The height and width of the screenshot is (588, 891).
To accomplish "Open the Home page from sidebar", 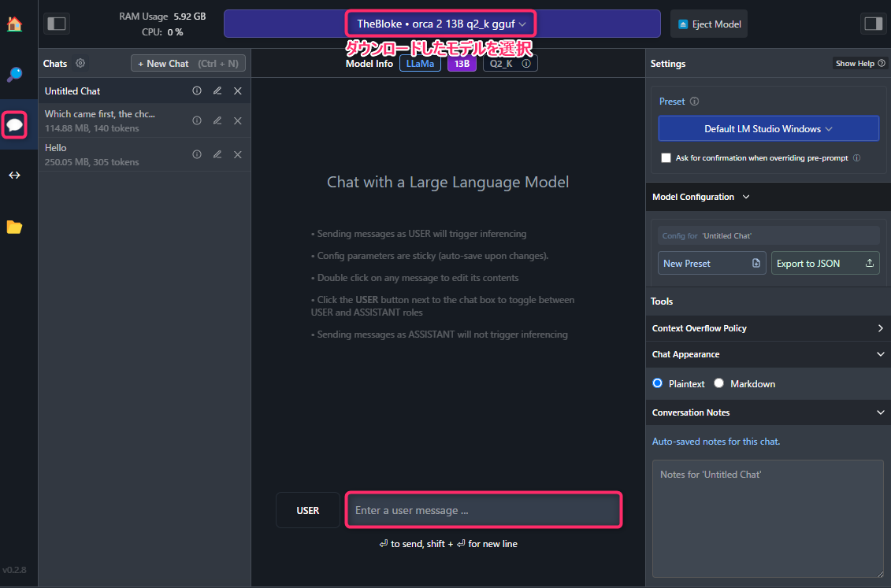I will [x=14, y=24].
